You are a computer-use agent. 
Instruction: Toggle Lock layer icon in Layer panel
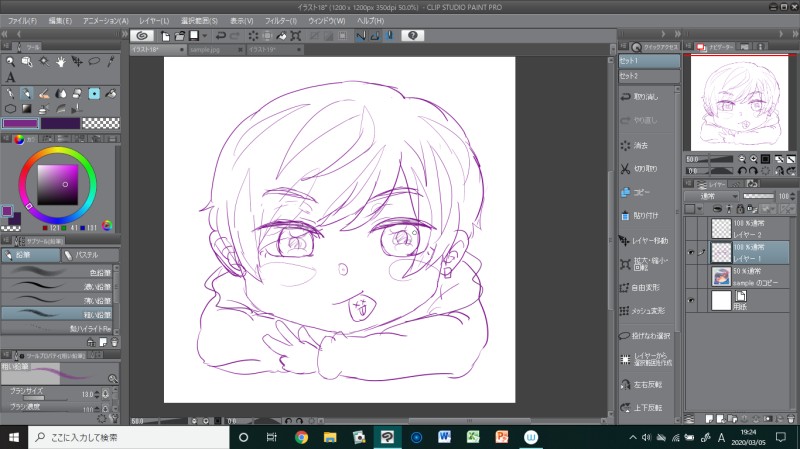[x=740, y=209]
